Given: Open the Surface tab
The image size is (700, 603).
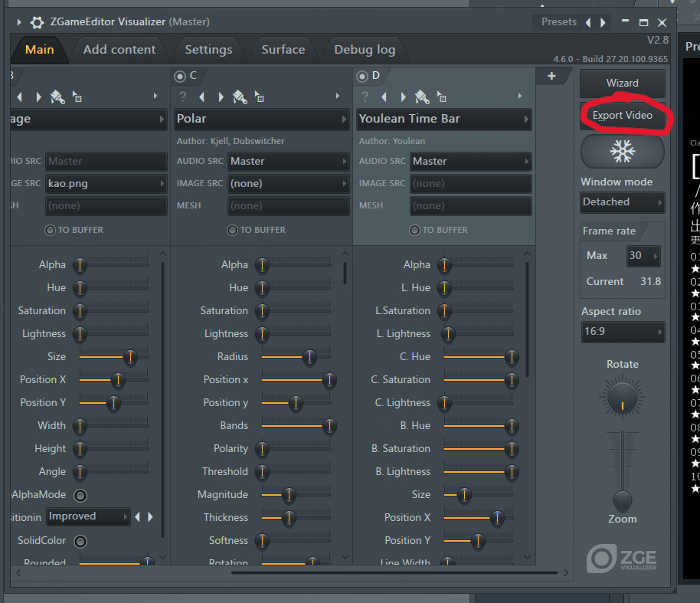Looking at the screenshot, I should [283, 50].
